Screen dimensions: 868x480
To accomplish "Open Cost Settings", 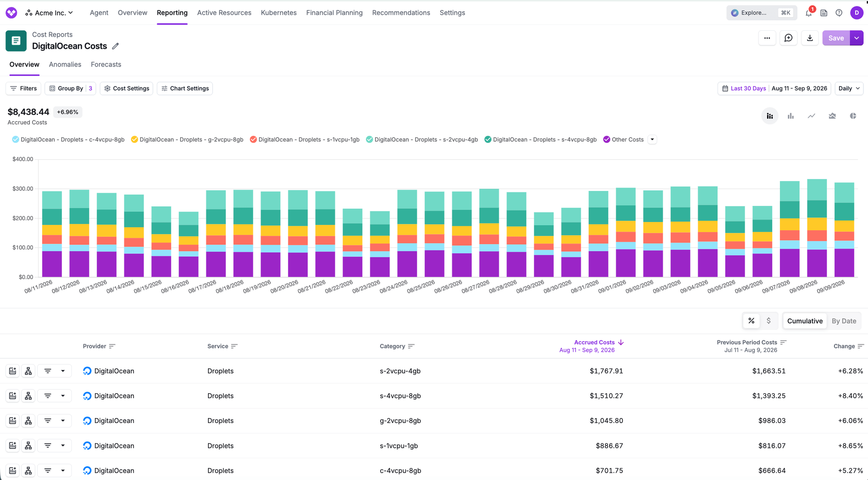I will 127,88.
